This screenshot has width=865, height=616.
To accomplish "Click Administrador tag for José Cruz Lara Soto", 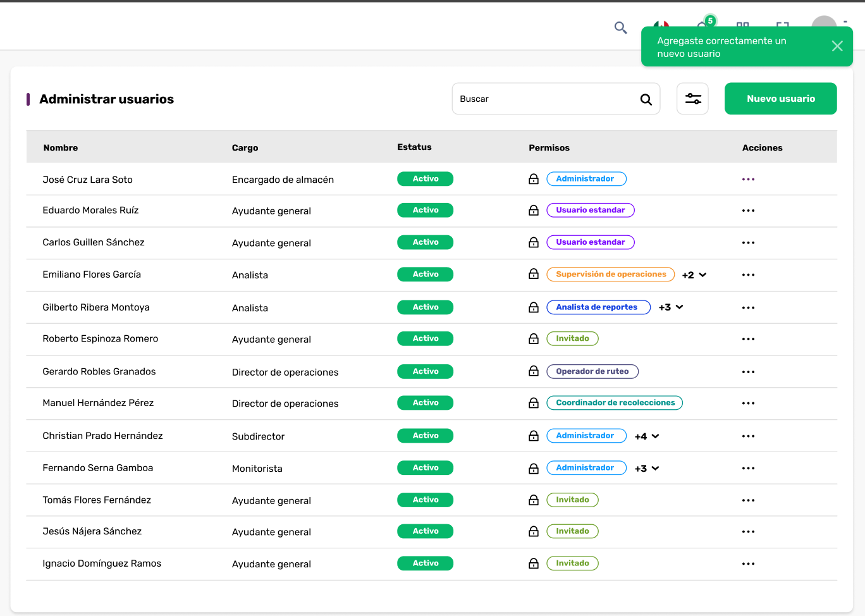I will [586, 179].
